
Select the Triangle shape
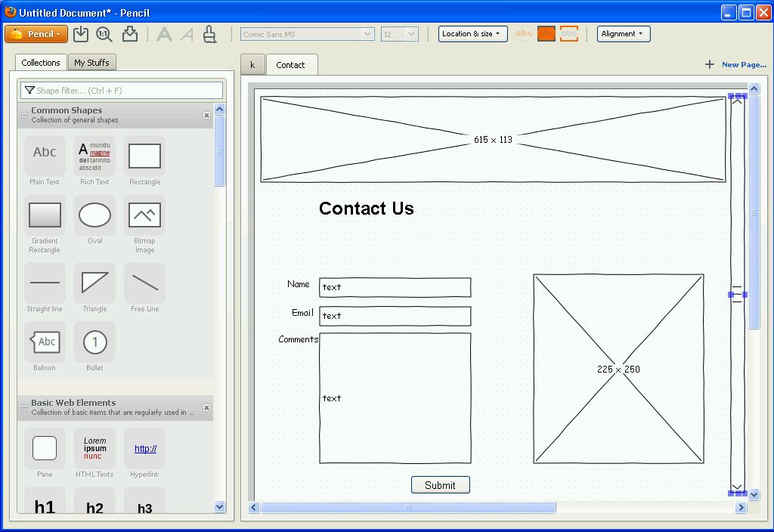[x=94, y=288]
